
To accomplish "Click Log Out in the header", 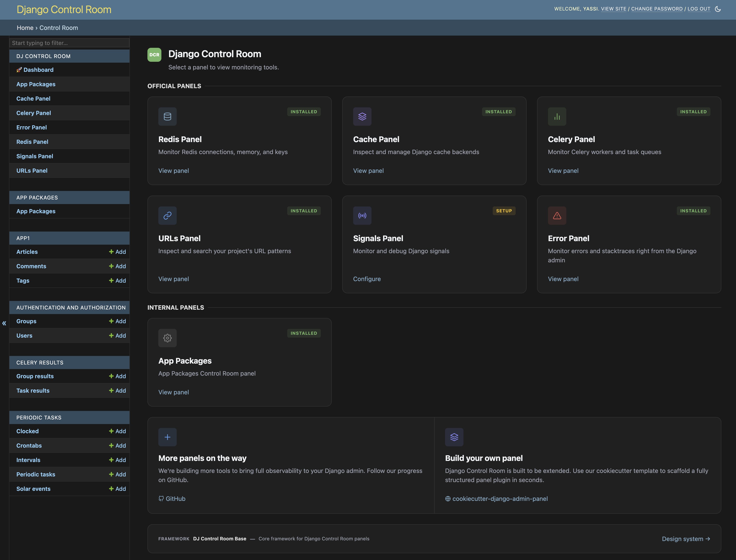I will (x=699, y=9).
